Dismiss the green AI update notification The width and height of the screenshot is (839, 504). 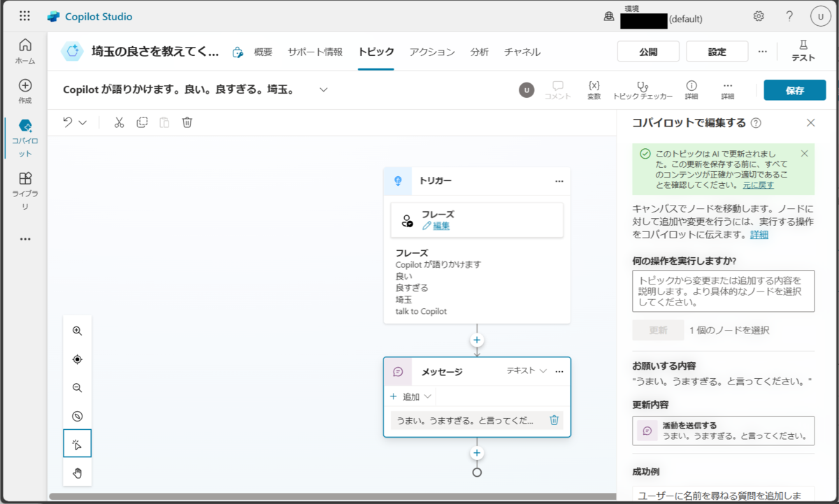click(804, 153)
